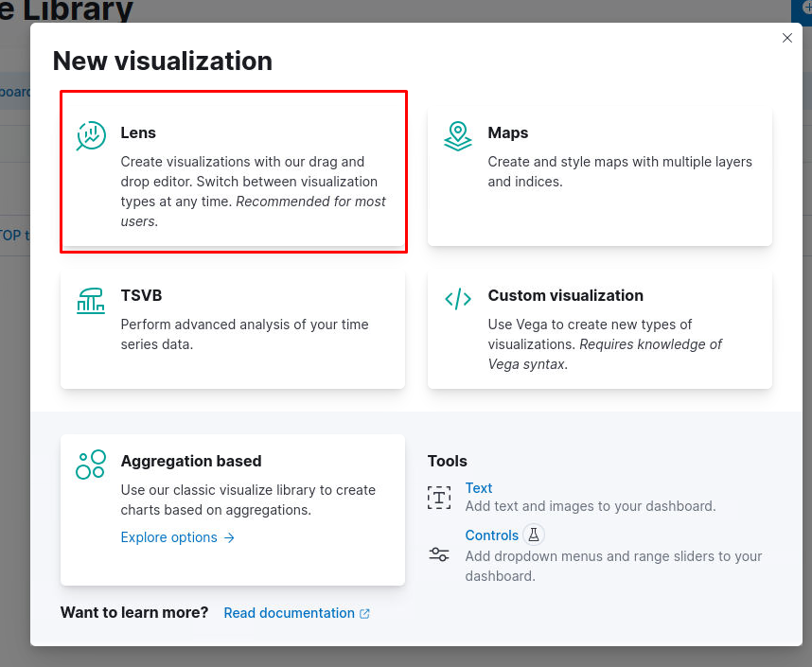Open the Lens heading

tap(138, 132)
